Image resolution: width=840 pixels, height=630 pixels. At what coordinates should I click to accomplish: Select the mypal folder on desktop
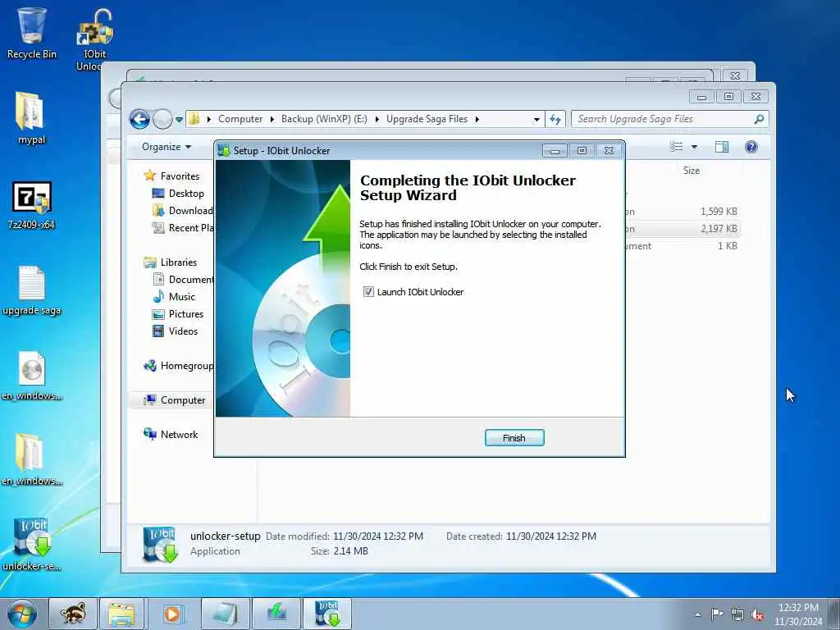tap(31, 118)
